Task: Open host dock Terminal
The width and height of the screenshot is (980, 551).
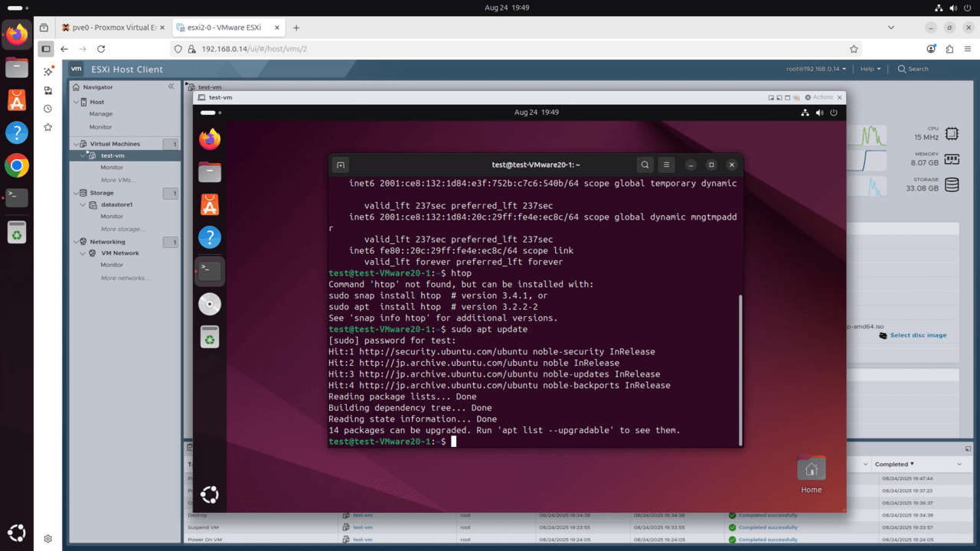Action: 17,197
